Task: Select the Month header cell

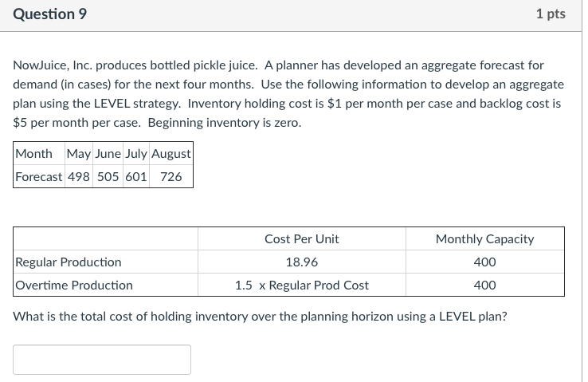Action: 34,153
